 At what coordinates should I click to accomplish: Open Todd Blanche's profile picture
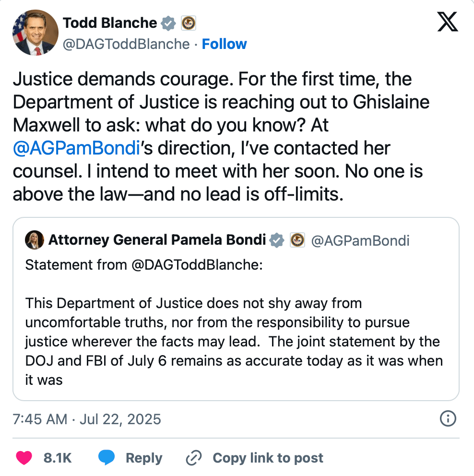coord(35,33)
